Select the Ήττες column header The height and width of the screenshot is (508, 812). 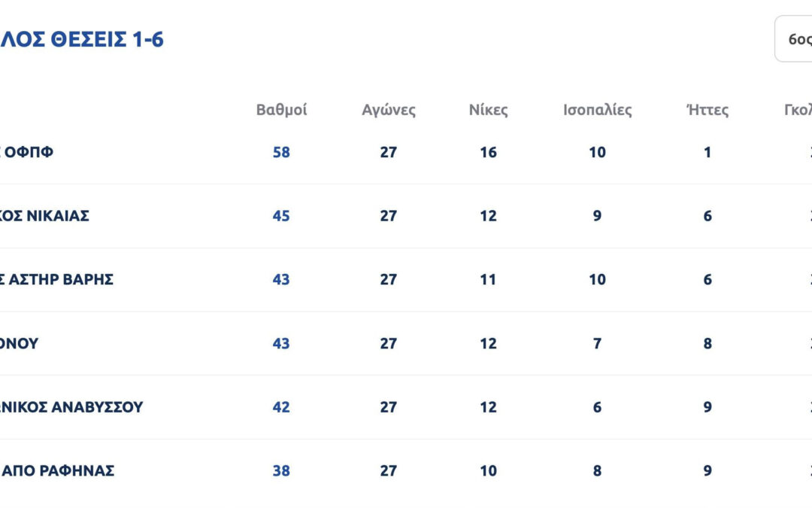coord(707,110)
